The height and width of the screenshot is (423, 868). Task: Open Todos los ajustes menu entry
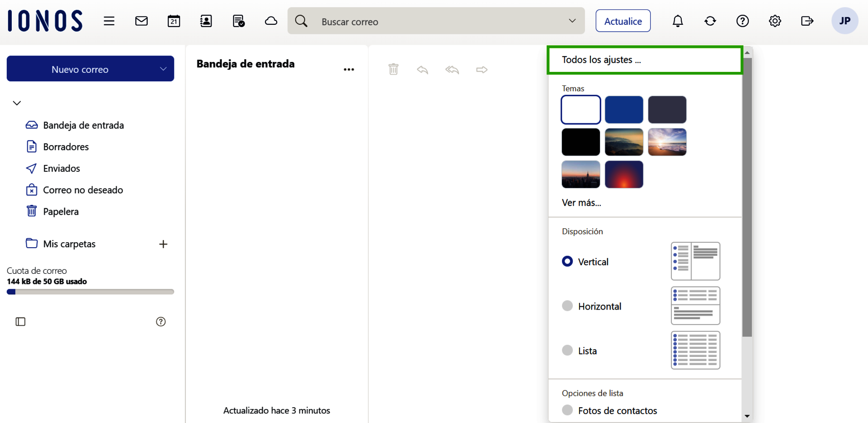pyautogui.click(x=645, y=60)
